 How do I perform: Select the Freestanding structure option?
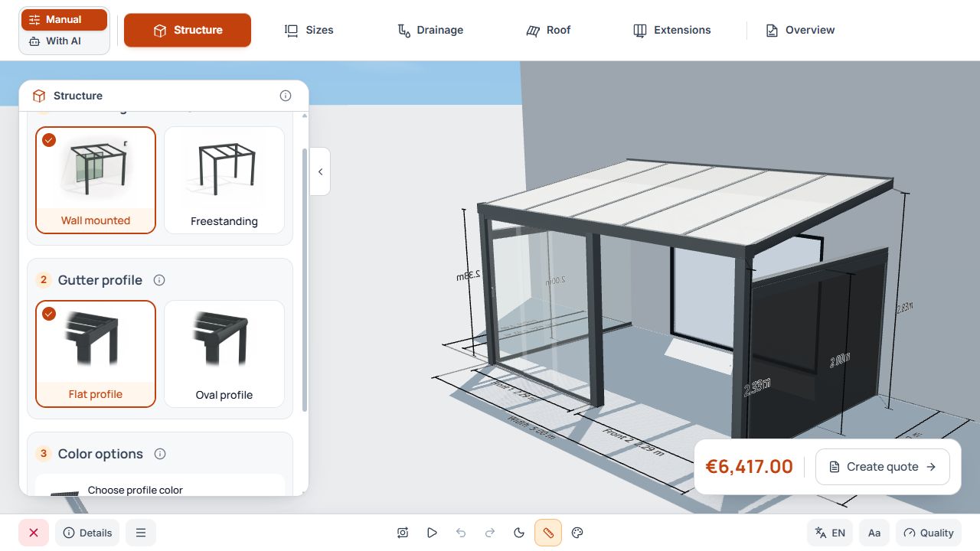(224, 180)
